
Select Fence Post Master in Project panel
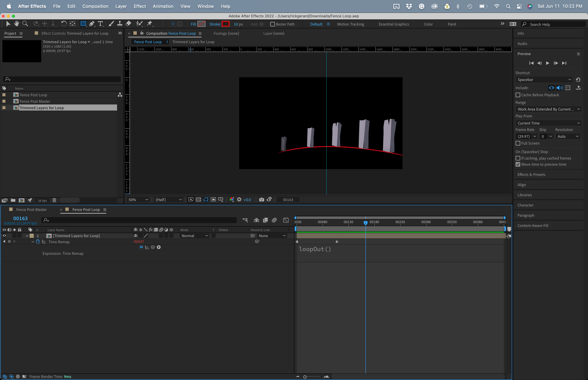[x=35, y=101]
